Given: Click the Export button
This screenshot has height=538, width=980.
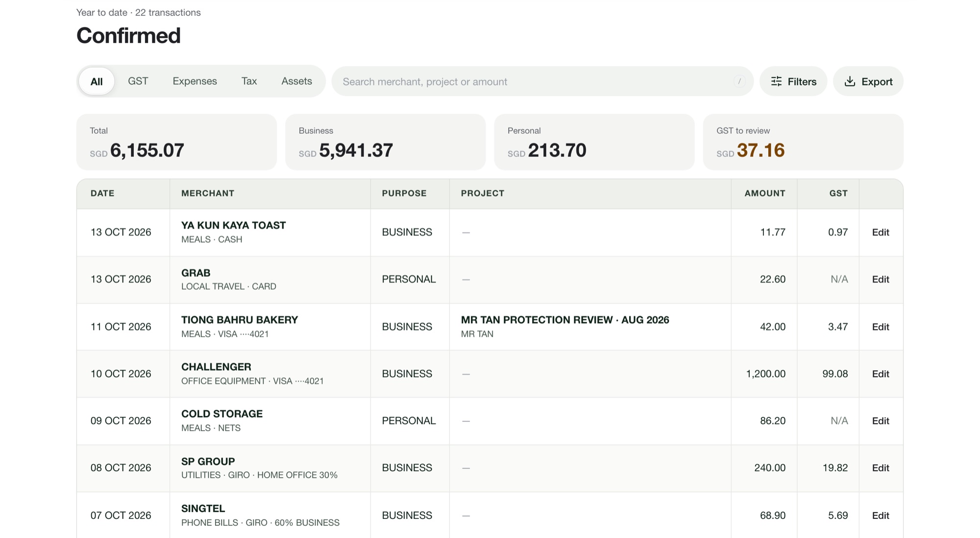Looking at the screenshot, I should [x=868, y=81].
